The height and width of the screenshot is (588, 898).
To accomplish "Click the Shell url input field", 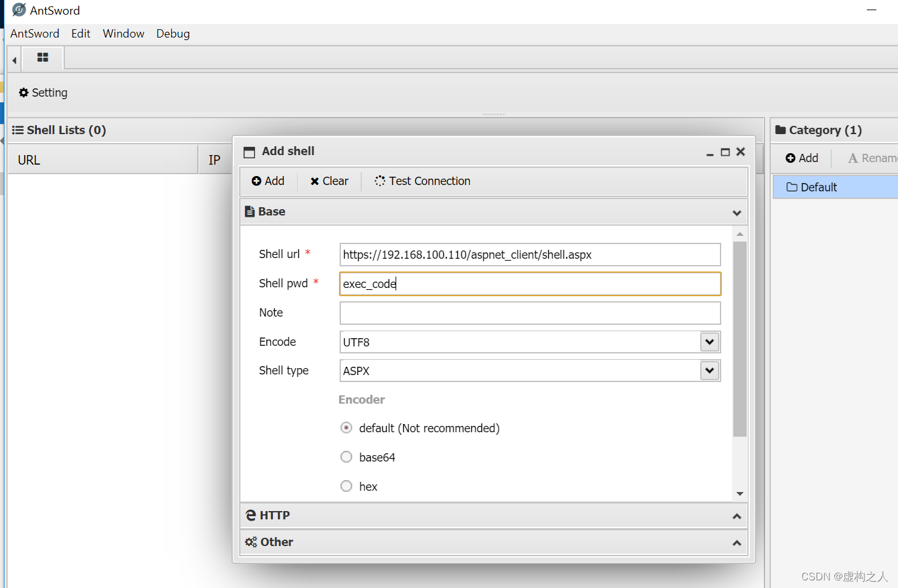I will pos(530,255).
